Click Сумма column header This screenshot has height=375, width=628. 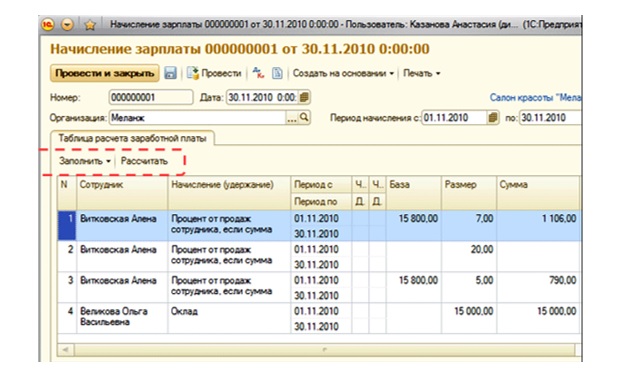(x=538, y=193)
